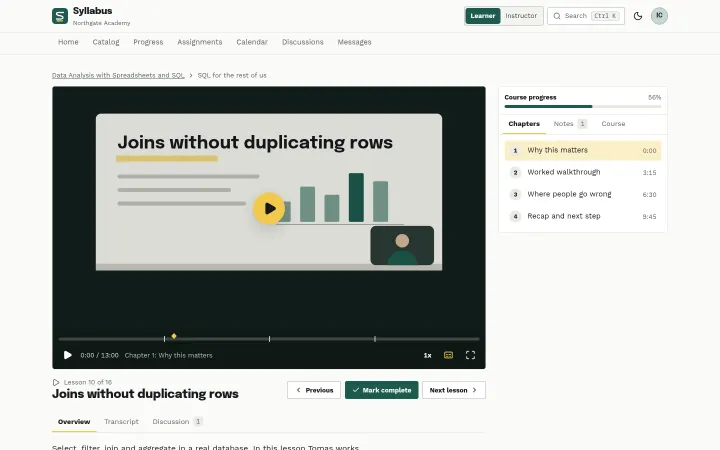Open the Assignments nav item
720x450 pixels.
(200, 42)
